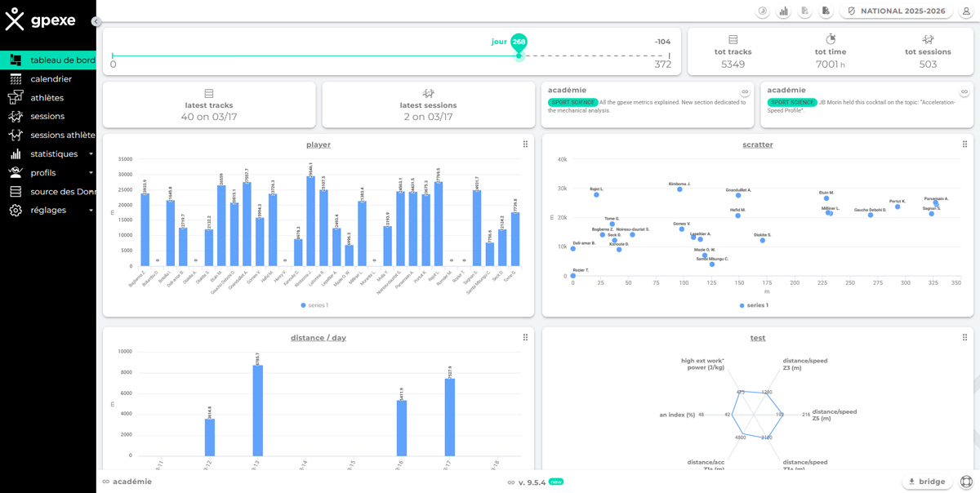Click the statistics bar-chart icon in top bar
This screenshot has width=980, height=493.
pos(782,11)
